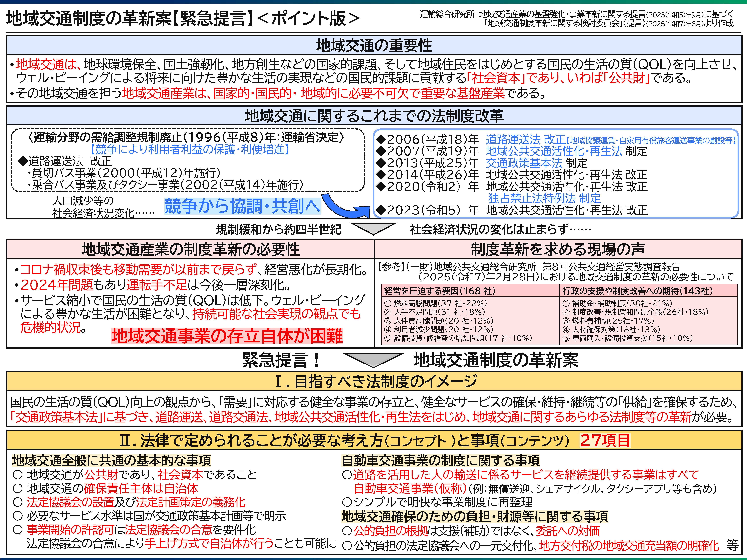747x560 pixels.
Task: Click the row ④ 利用者減少問題(20社・12%)
Action: [x=439, y=329]
